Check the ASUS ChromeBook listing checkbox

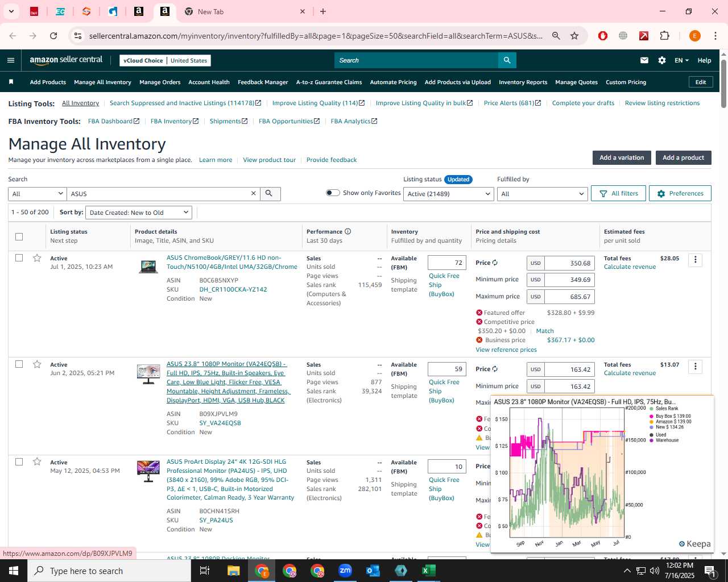pyautogui.click(x=19, y=258)
